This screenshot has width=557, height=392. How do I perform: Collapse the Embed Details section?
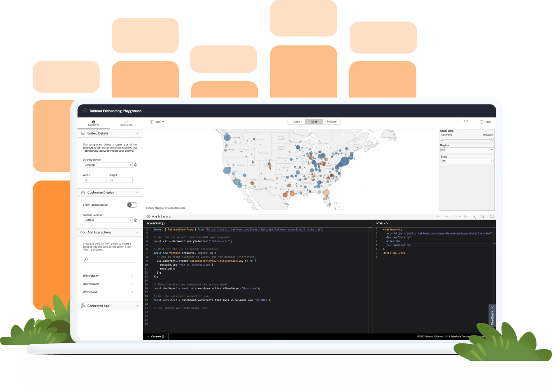(x=137, y=133)
